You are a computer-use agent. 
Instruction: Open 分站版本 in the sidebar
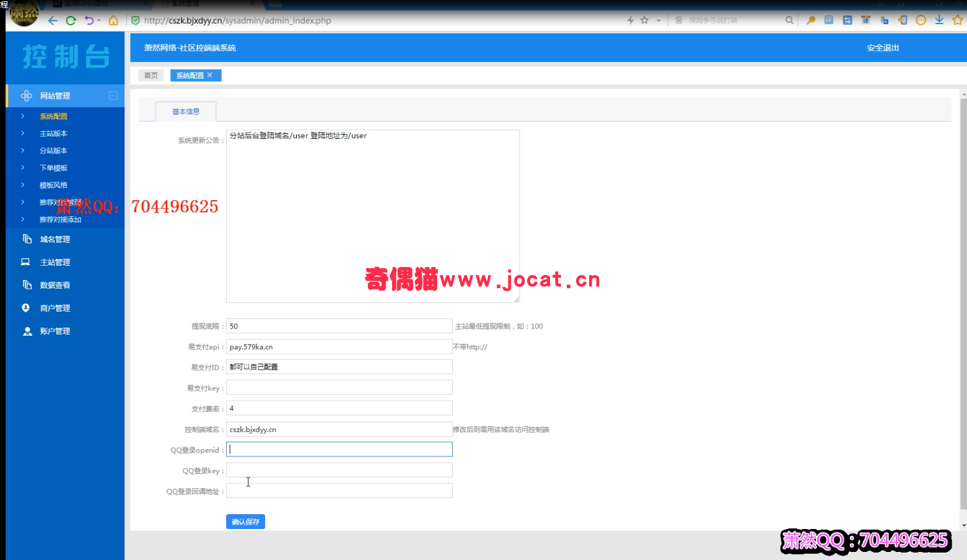coord(53,151)
